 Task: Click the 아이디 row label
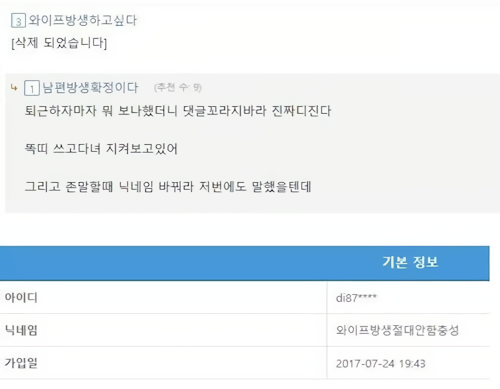21,297
